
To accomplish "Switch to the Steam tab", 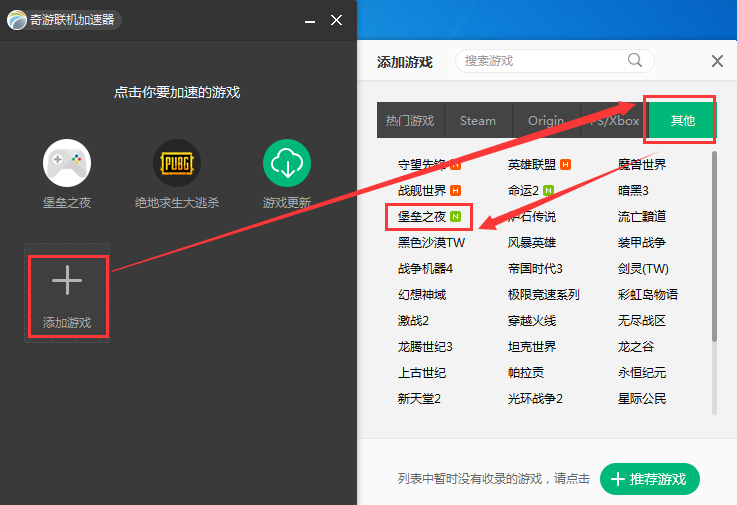I will coord(478,120).
